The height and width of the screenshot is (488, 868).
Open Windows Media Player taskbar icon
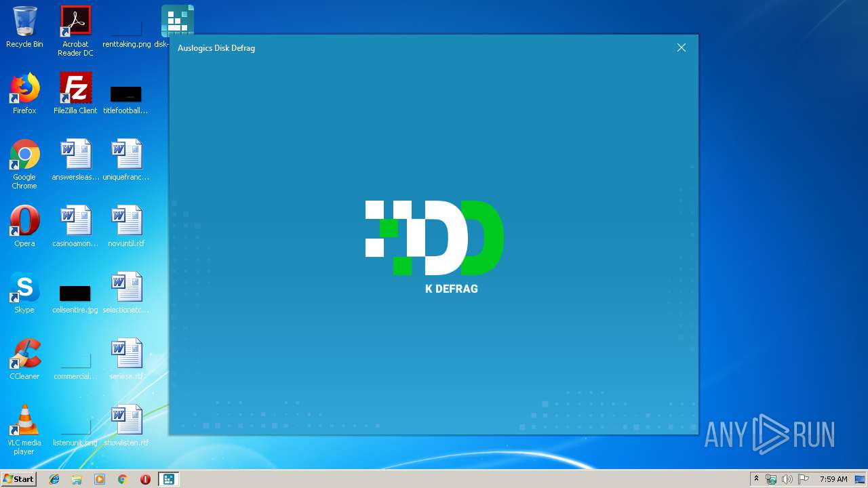(100, 479)
